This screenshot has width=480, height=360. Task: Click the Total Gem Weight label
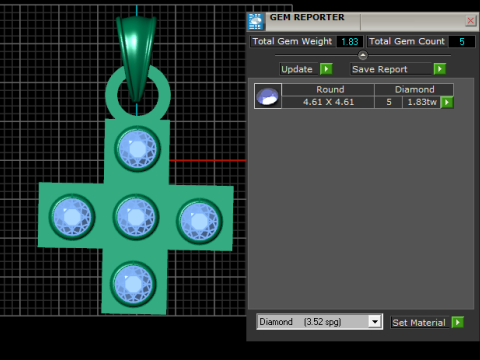click(292, 41)
